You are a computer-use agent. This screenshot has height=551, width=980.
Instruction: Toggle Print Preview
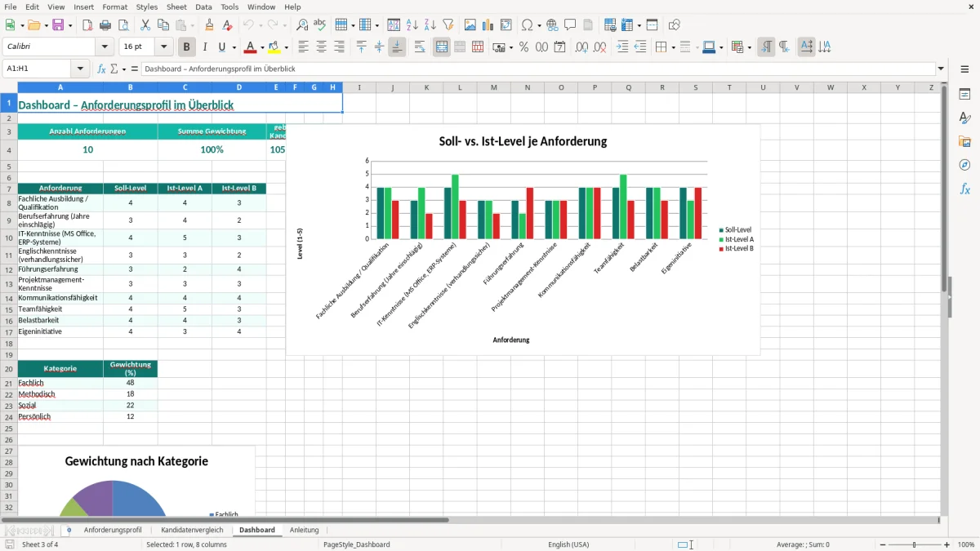(x=122, y=25)
